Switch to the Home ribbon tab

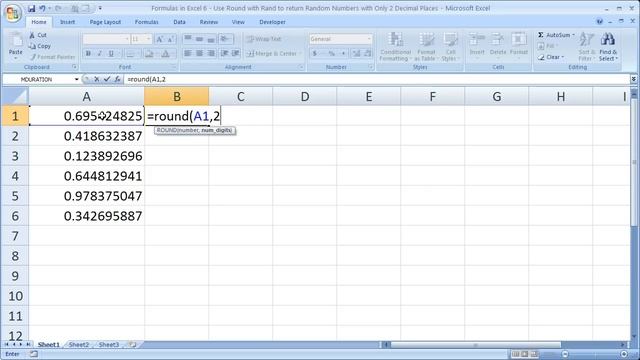(x=39, y=22)
